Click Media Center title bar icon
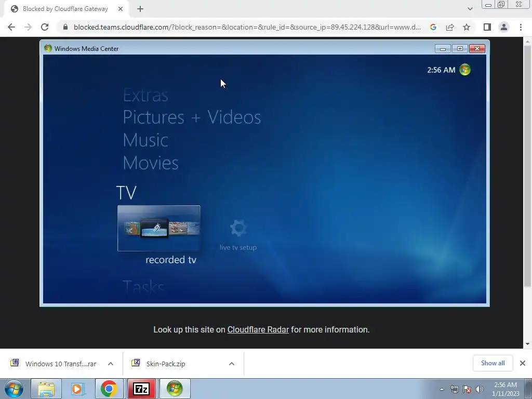This screenshot has width=532, height=399. (x=48, y=48)
